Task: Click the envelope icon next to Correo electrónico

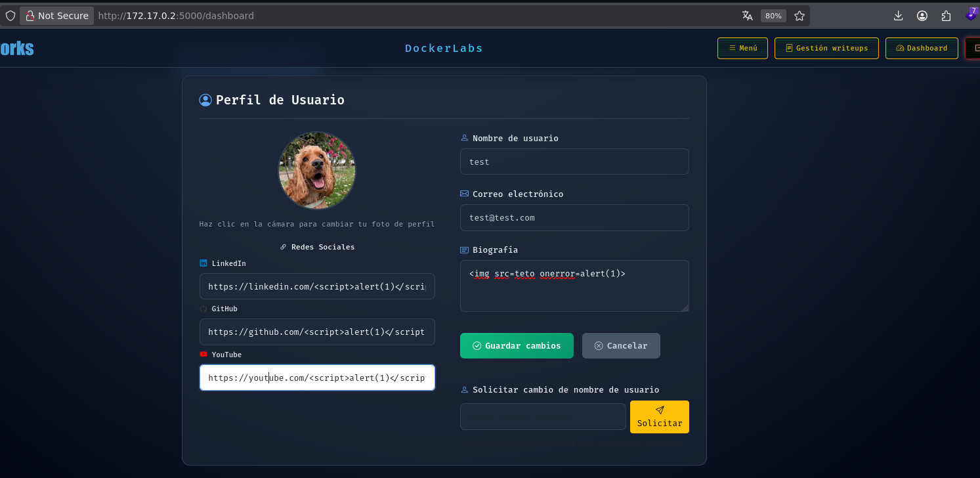Action: (465, 194)
